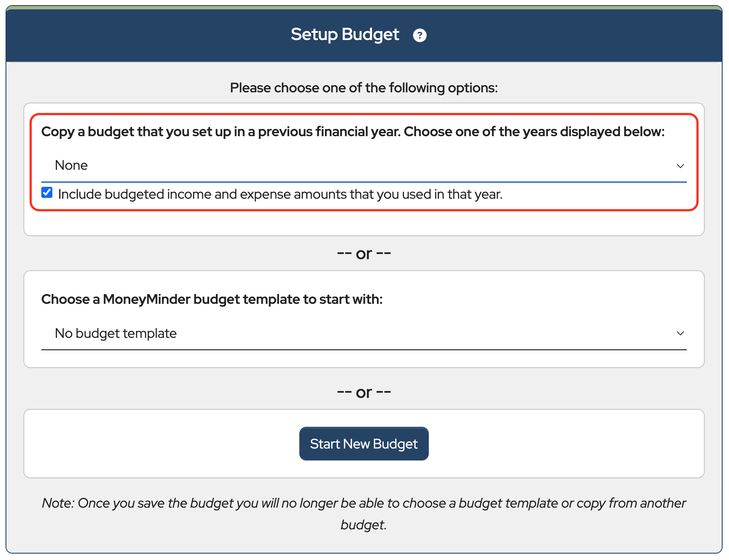
Task: Click empty space right of Start New Budget
Action: point(566,444)
